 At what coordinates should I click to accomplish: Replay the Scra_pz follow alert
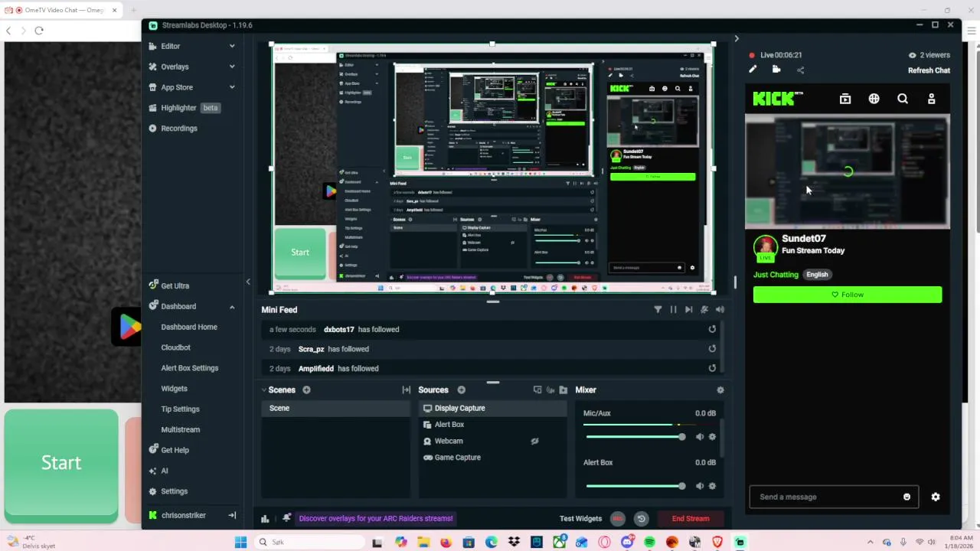coord(712,349)
